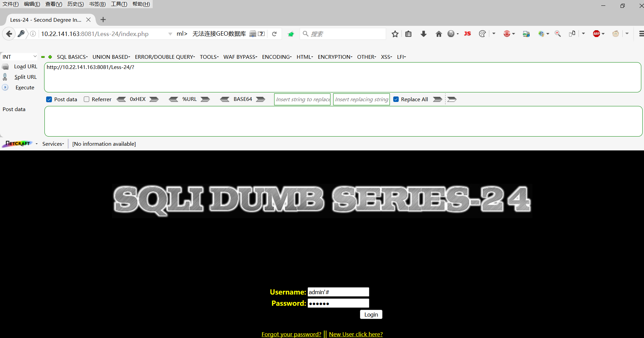Open the downloads arrow icon

(423, 34)
